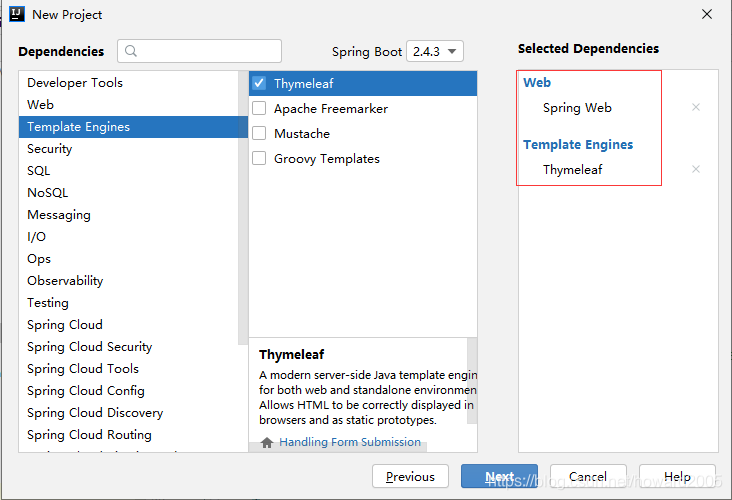This screenshot has width=732, height=500.
Task: Click the description panel horizontal scrollbar
Action: click(338, 447)
